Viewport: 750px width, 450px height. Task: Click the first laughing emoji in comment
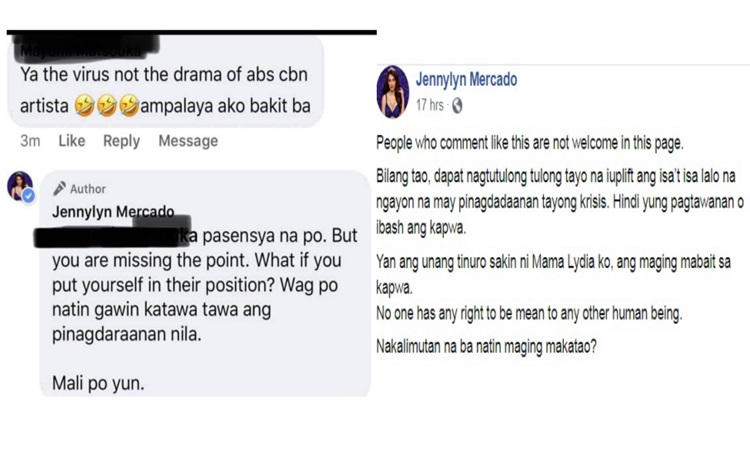(85, 106)
